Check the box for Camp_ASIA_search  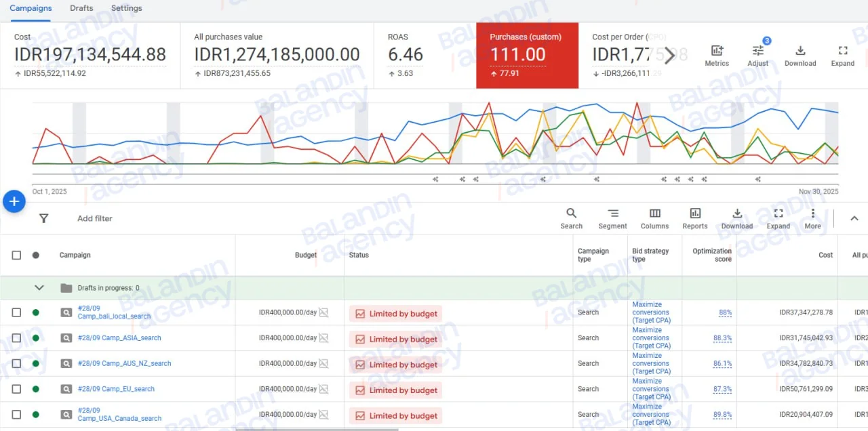click(16, 338)
